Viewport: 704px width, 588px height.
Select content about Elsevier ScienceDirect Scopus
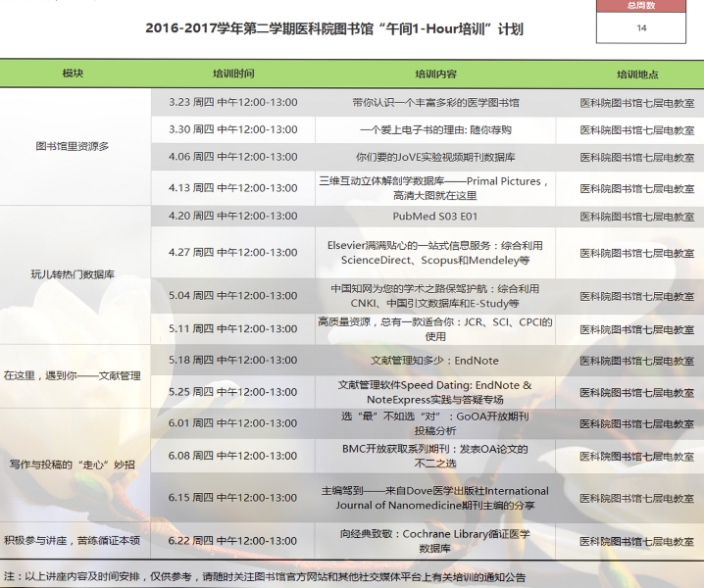pos(435,253)
